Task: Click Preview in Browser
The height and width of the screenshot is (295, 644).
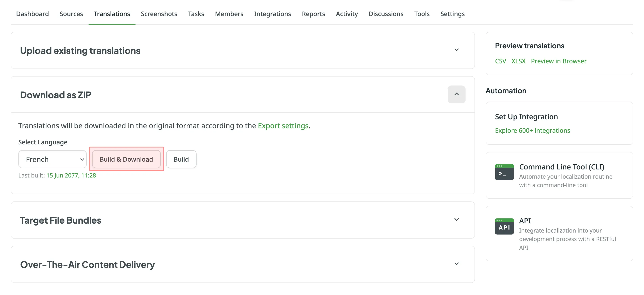Action: click(559, 61)
